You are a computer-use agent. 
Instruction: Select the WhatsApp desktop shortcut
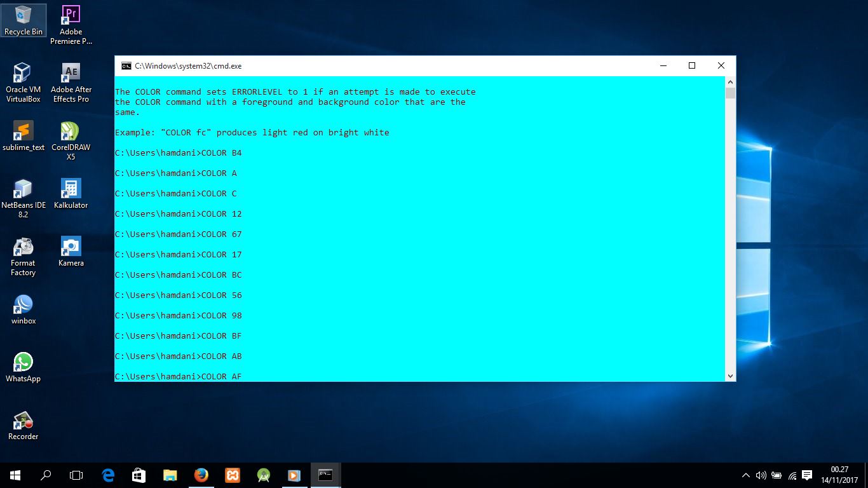point(24,367)
